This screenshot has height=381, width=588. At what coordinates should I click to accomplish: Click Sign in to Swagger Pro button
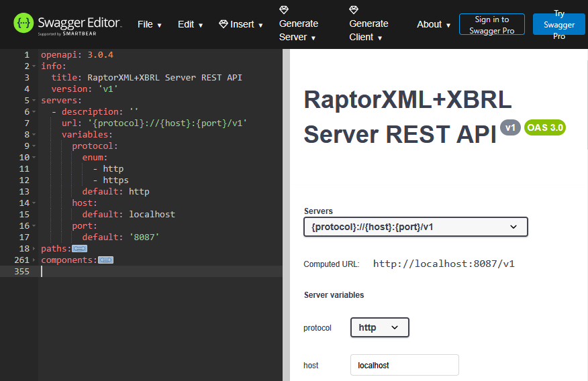point(492,25)
